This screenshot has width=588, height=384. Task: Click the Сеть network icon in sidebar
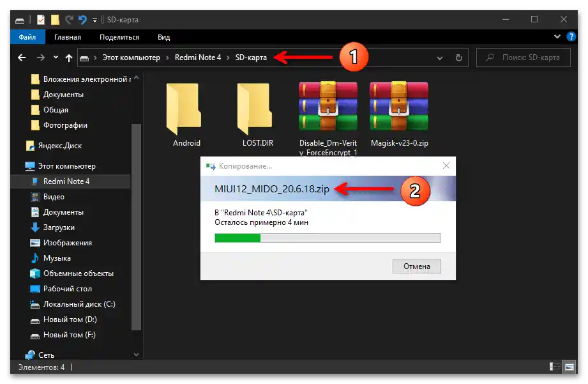coord(30,355)
